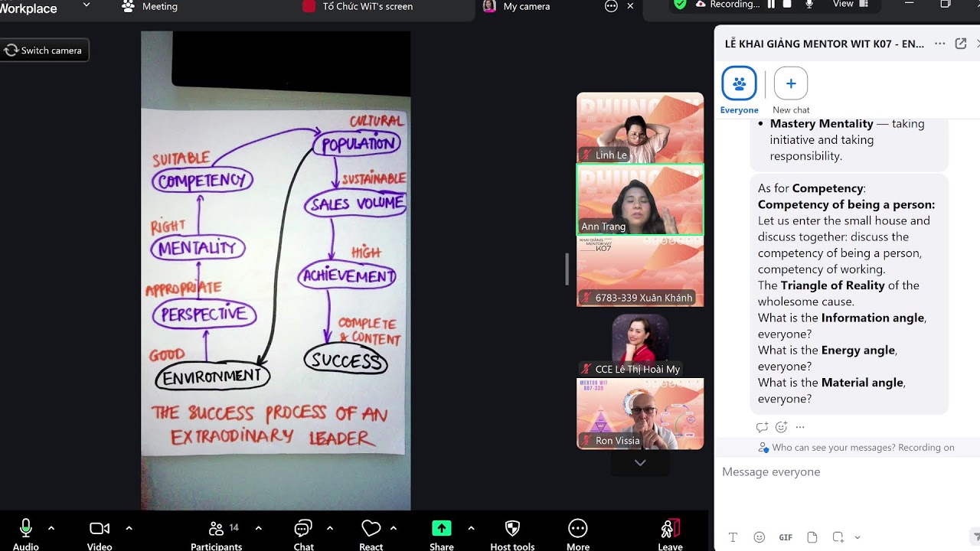This screenshot has height=551, width=980.
Task: Select Ann Trang video thumbnail
Action: [640, 199]
